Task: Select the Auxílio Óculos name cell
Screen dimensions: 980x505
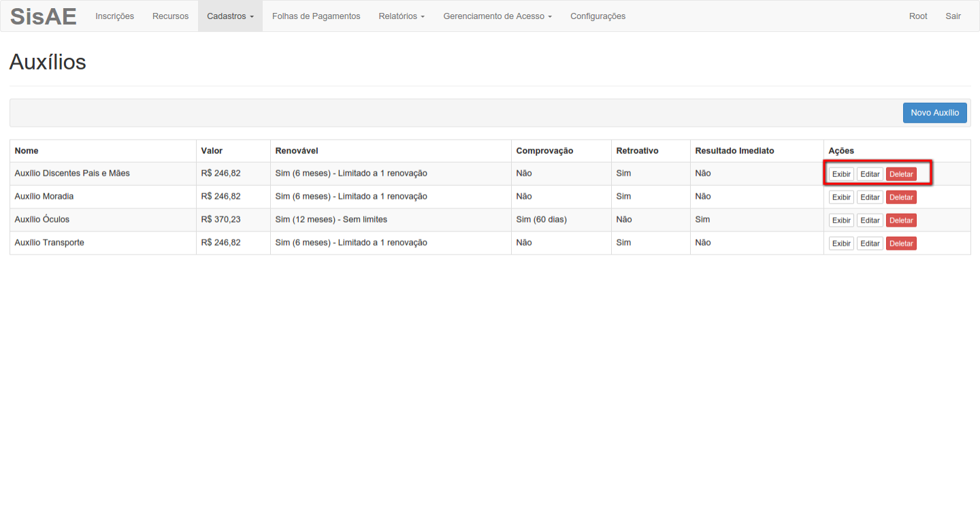Action: coord(103,220)
